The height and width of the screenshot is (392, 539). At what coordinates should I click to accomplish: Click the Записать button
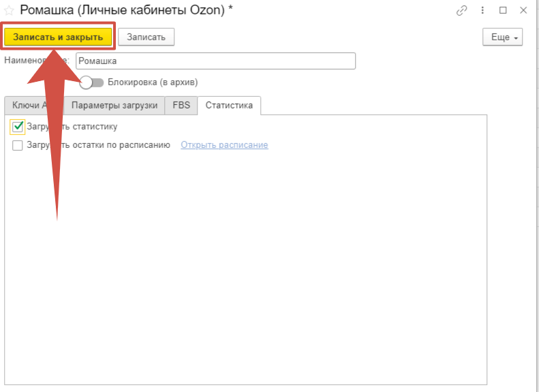point(147,37)
